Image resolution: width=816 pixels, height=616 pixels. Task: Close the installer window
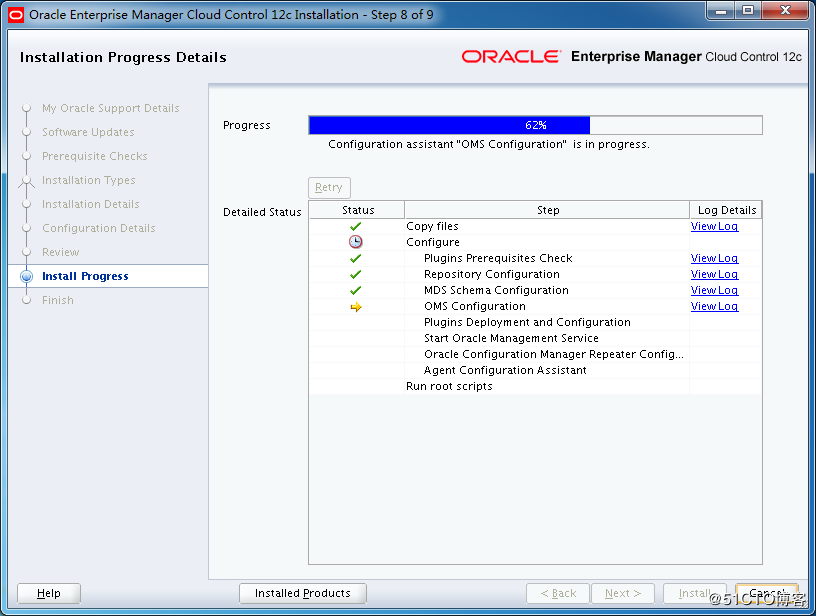785,11
